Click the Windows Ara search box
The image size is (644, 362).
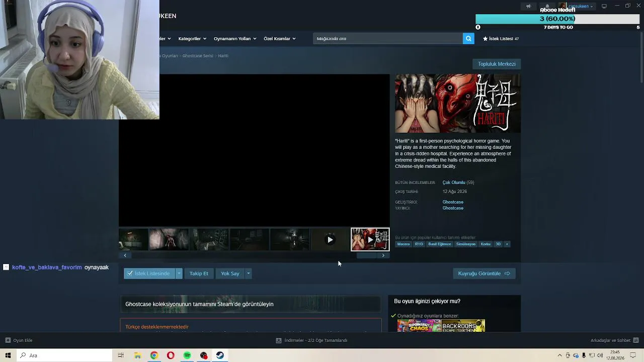64,355
